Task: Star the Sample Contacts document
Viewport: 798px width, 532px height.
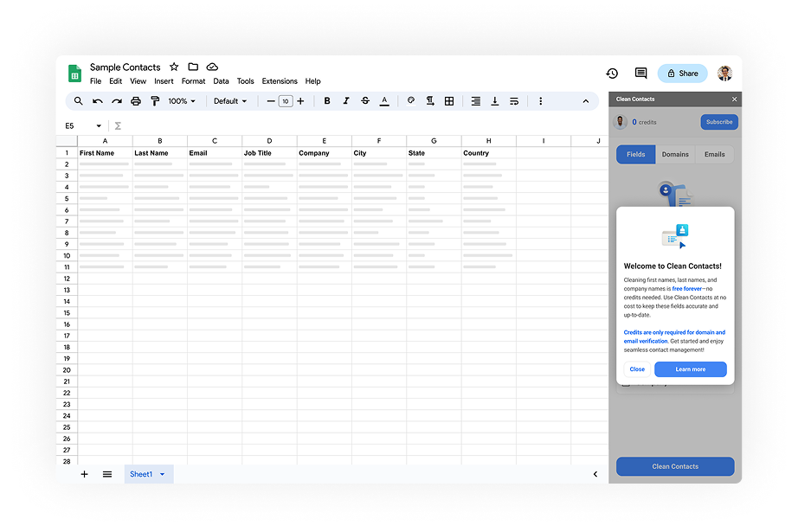Action: 174,67
